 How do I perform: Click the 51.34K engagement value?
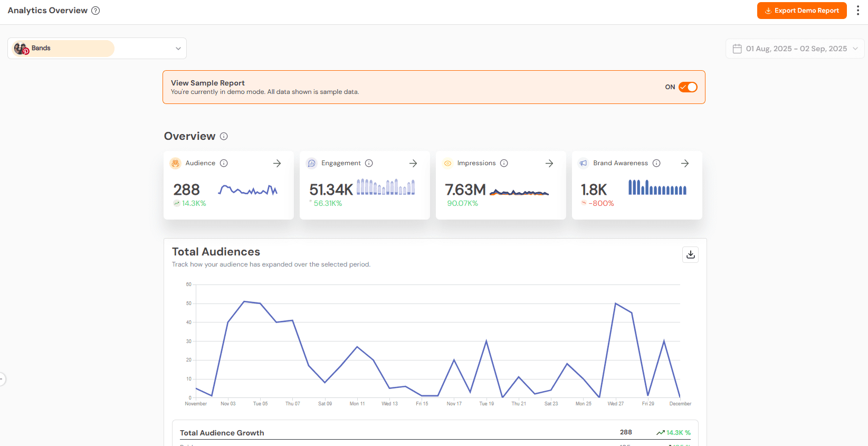click(x=331, y=189)
